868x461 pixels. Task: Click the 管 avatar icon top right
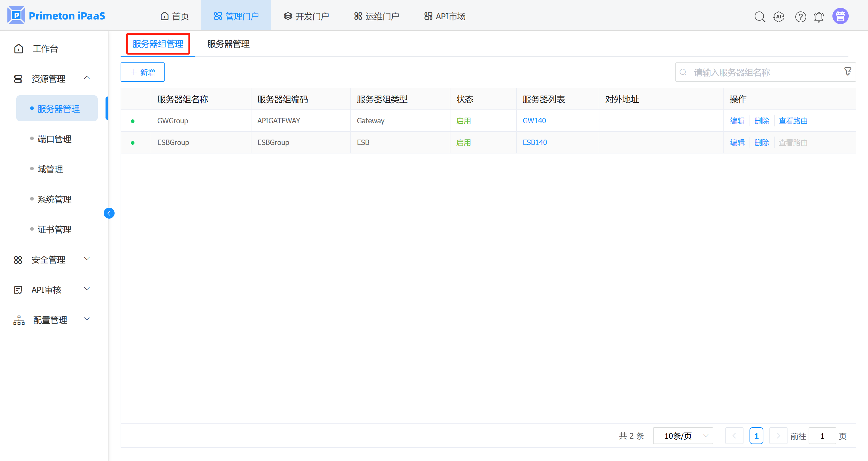[840, 15]
